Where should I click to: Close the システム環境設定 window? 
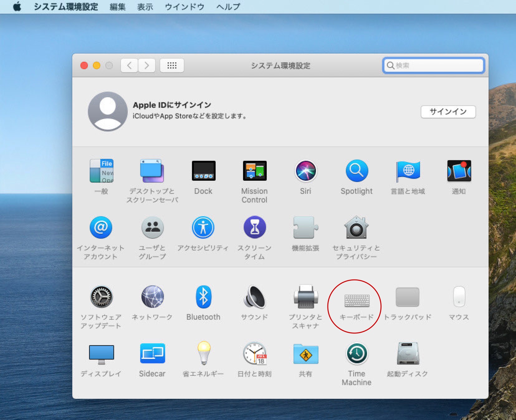coord(84,65)
